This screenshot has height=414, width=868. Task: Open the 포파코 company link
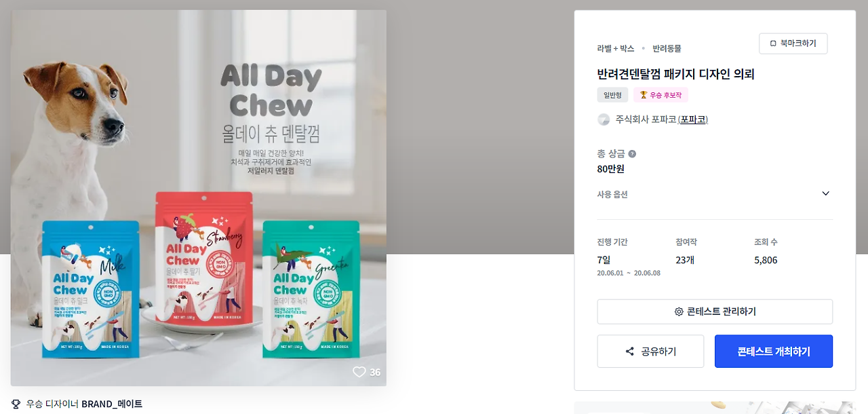[693, 119]
